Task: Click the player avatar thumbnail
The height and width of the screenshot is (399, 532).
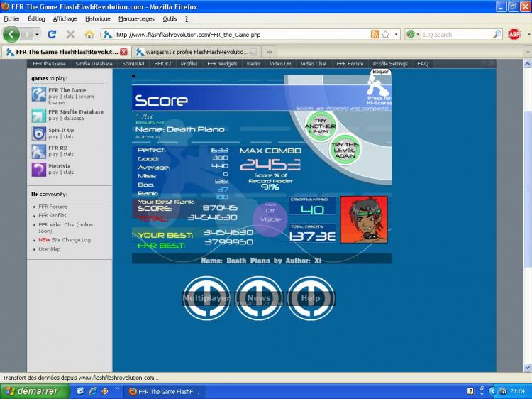Action: tap(364, 219)
